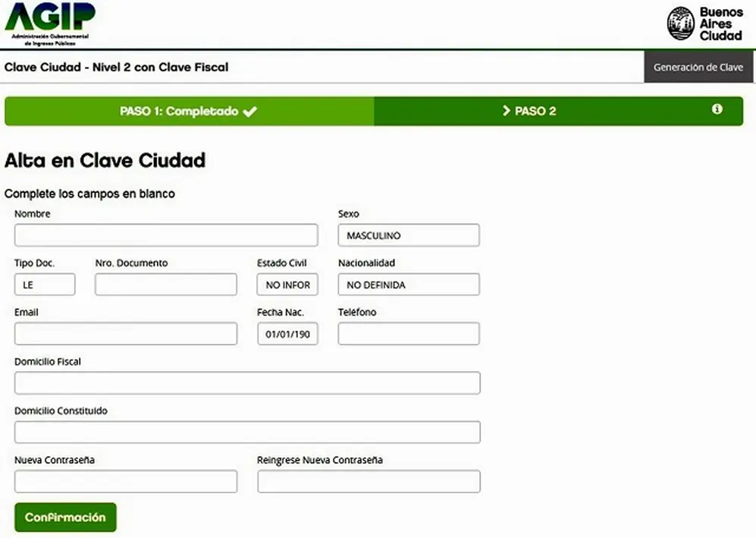Viewport: 756px width, 538px height.
Task: Switch to the PASO 2 step tab
Action: pos(558,112)
